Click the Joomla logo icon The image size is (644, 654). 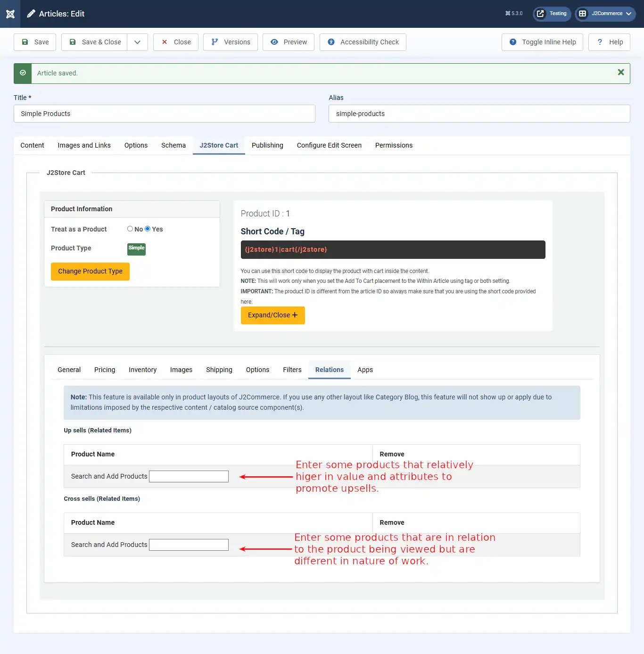coord(10,14)
